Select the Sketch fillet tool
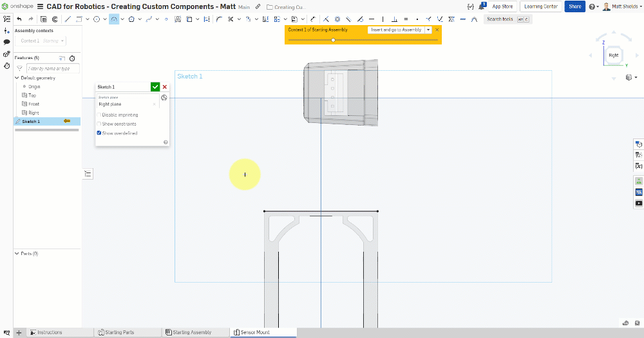The image size is (644, 338). tap(220, 19)
